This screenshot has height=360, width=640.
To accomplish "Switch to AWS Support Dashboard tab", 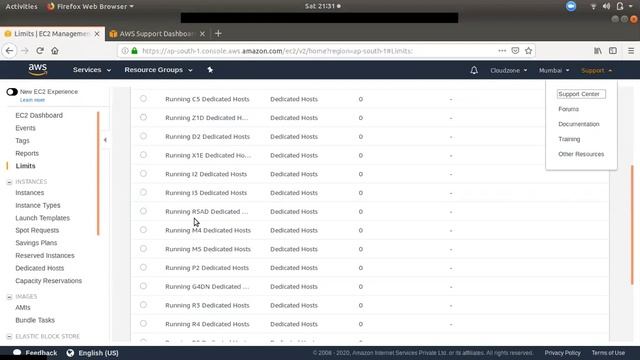I will tap(156, 34).
